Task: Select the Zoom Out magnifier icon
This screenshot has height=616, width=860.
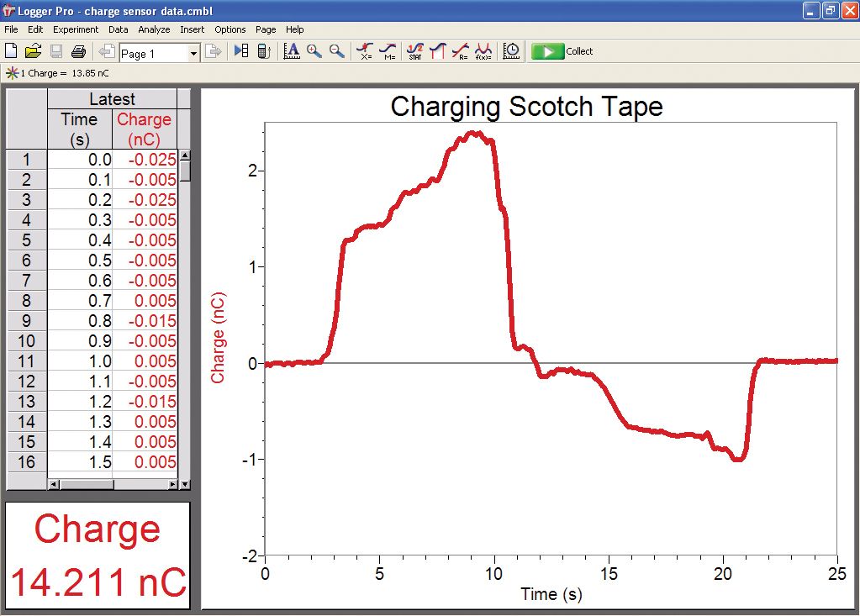Action: tap(336, 51)
